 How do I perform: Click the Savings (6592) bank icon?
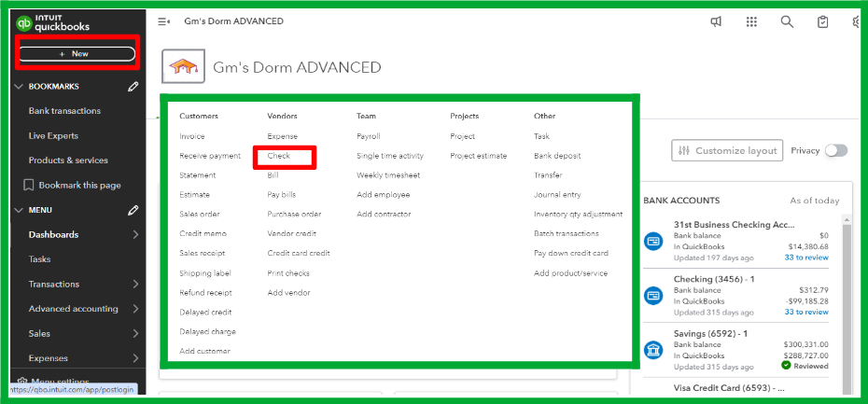click(653, 350)
